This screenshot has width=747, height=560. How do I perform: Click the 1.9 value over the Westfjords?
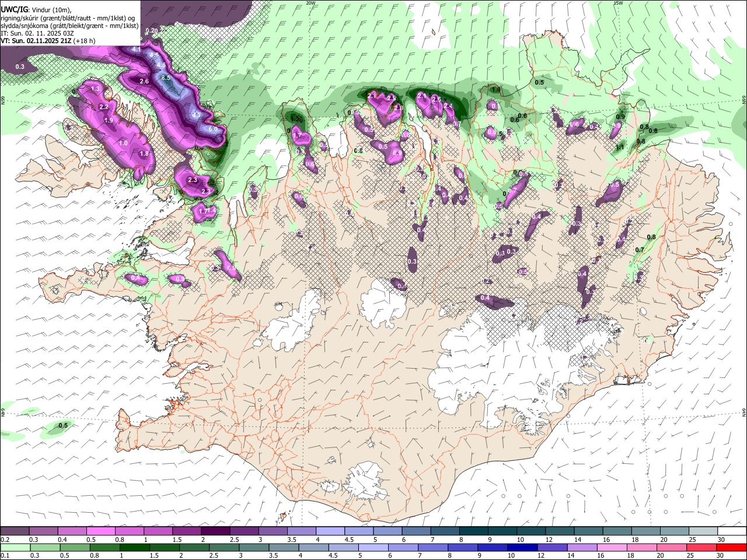tap(109, 120)
